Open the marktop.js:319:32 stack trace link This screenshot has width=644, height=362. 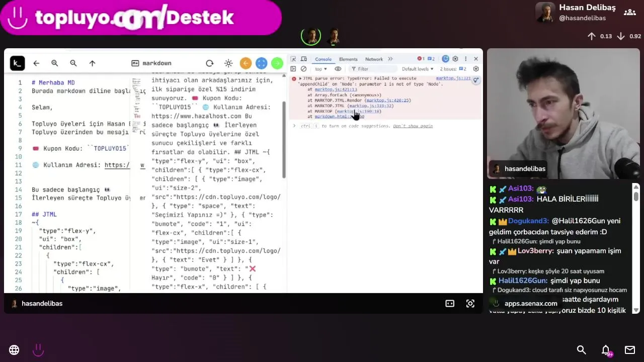click(x=371, y=106)
